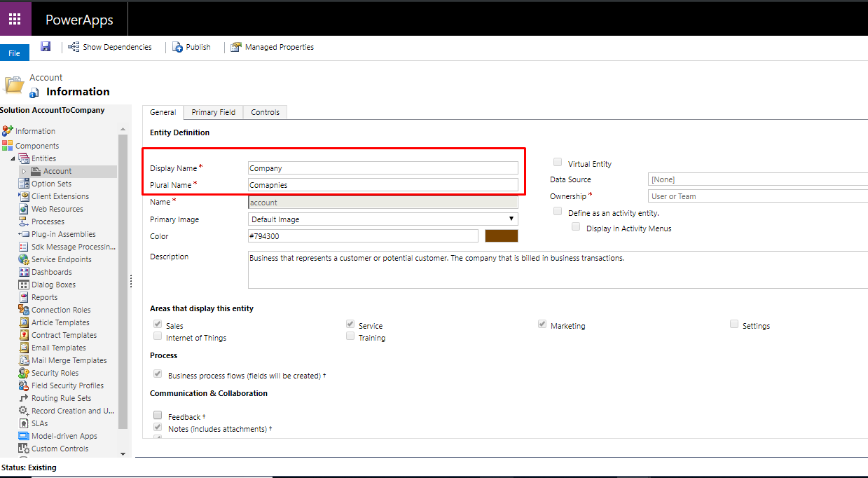The image size is (868, 478).
Task: Open Mail Merge Templates
Action: pyautogui.click(x=69, y=360)
